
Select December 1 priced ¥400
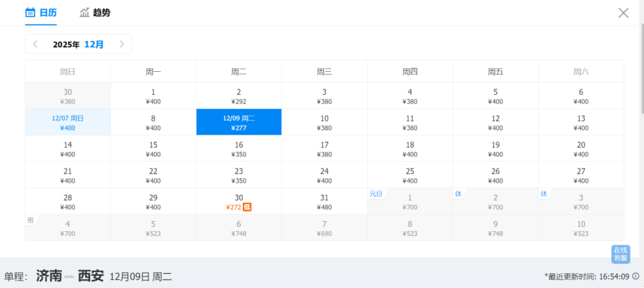pos(153,96)
